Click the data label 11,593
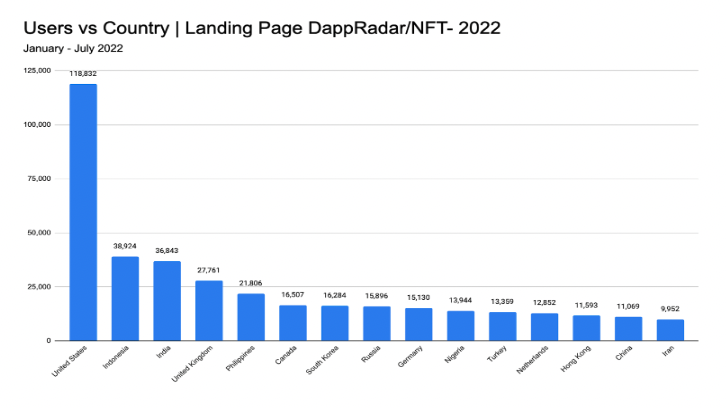The height and width of the screenshot is (408, 726). click(586, 305)
